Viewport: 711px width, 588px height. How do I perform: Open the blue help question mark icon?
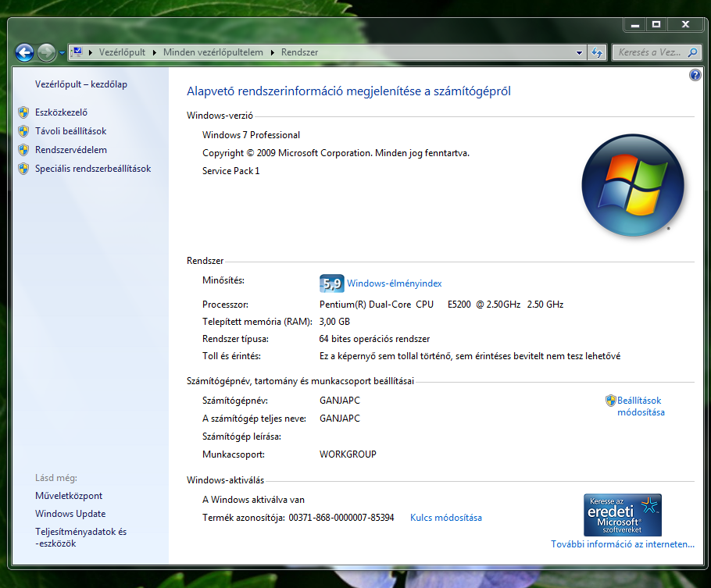click(695, 75)
